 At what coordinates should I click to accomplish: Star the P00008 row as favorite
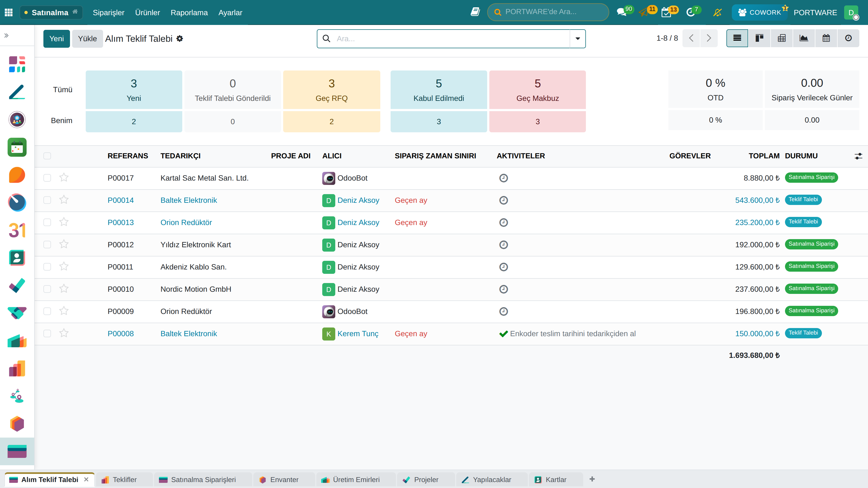(x=64, y=333)
